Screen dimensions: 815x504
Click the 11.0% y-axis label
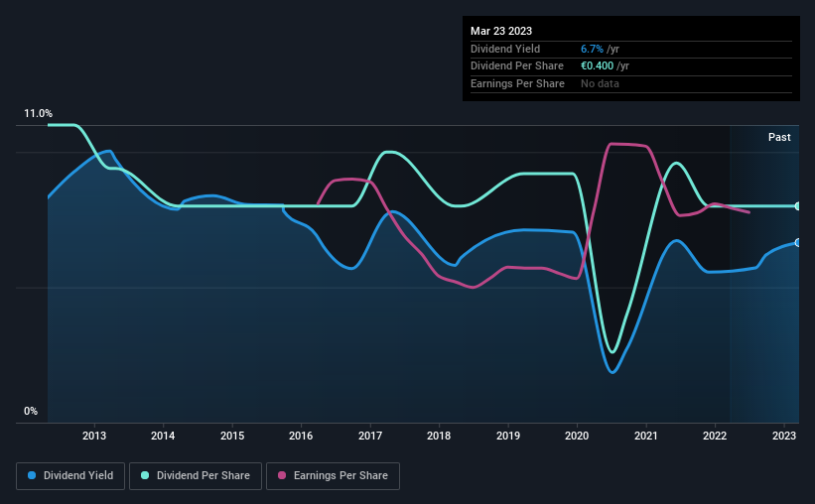38,114
